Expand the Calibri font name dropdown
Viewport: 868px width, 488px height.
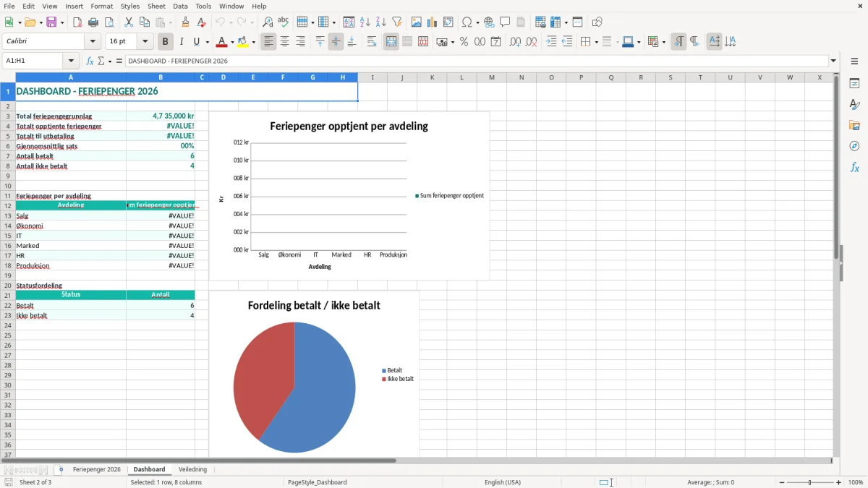93,42
